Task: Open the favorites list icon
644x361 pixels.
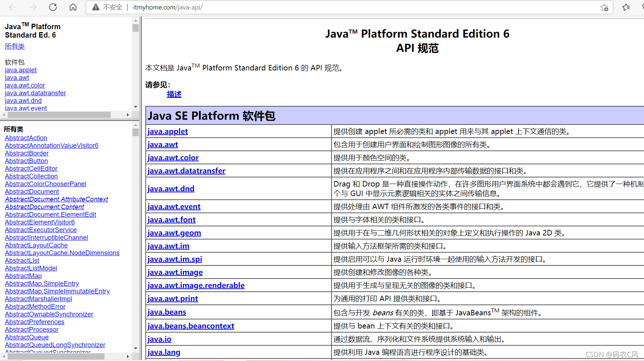Action: (x=626, y=7)
